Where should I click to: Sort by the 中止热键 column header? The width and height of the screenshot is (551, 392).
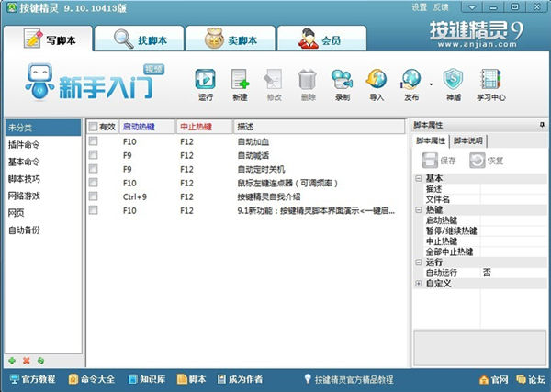pos(204,127)
